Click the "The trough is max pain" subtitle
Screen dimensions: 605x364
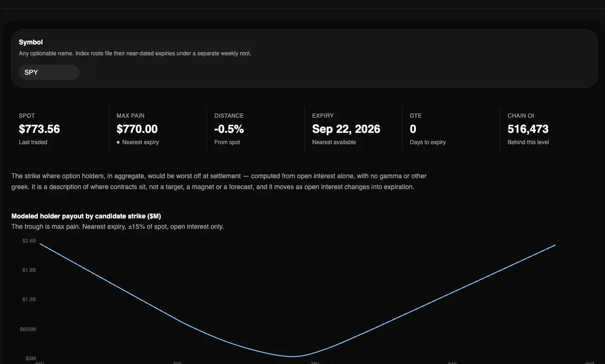pyautogui.click(x=118, y=226)
